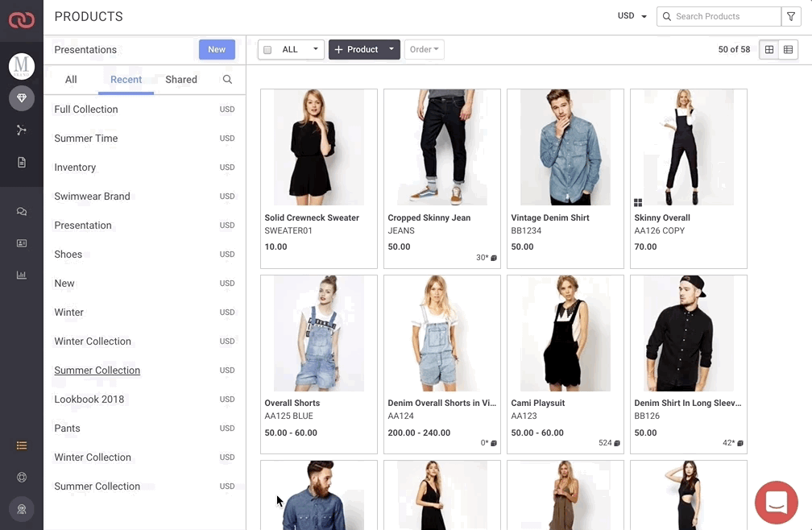Image resolution: width=812 pixels, height=530 pixels.
Task: Switch to the All presentations tab
Action: (71, 80)
